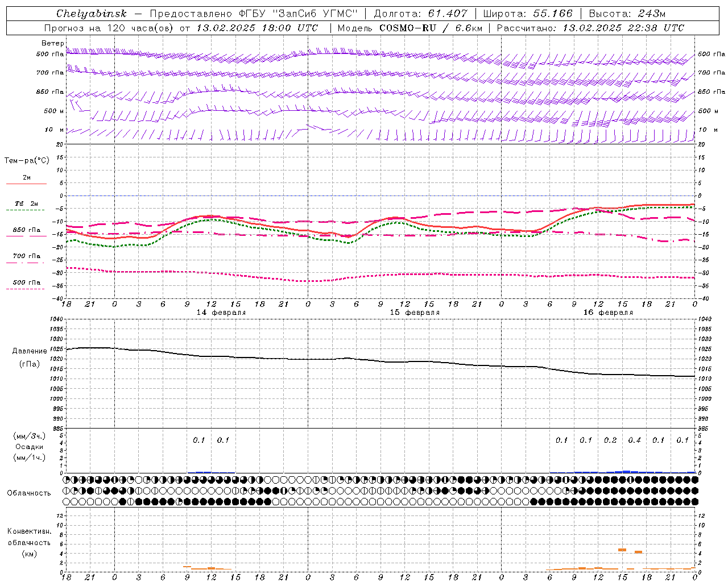Select the Td 2м dew point legend entry

click(x=27, y=203)
